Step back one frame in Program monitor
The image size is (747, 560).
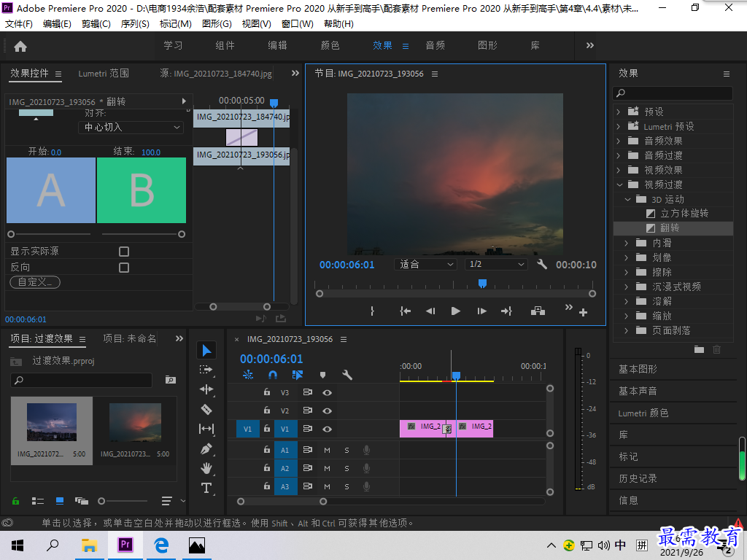pyautogui.click(x=430, y=311)
